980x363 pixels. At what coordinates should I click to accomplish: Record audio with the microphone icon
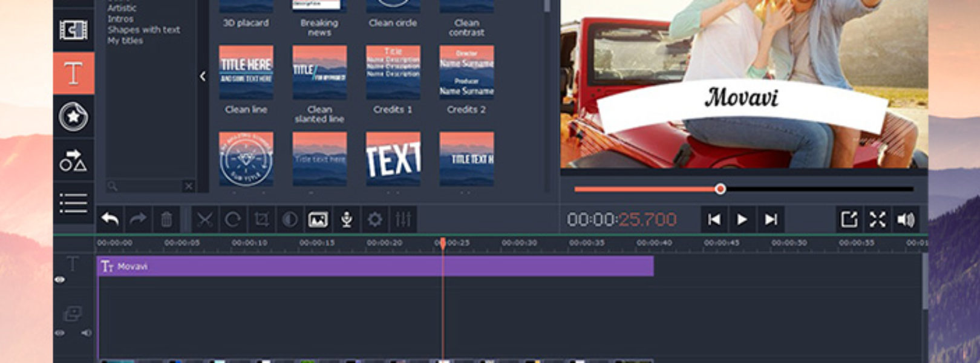point(347,219)
